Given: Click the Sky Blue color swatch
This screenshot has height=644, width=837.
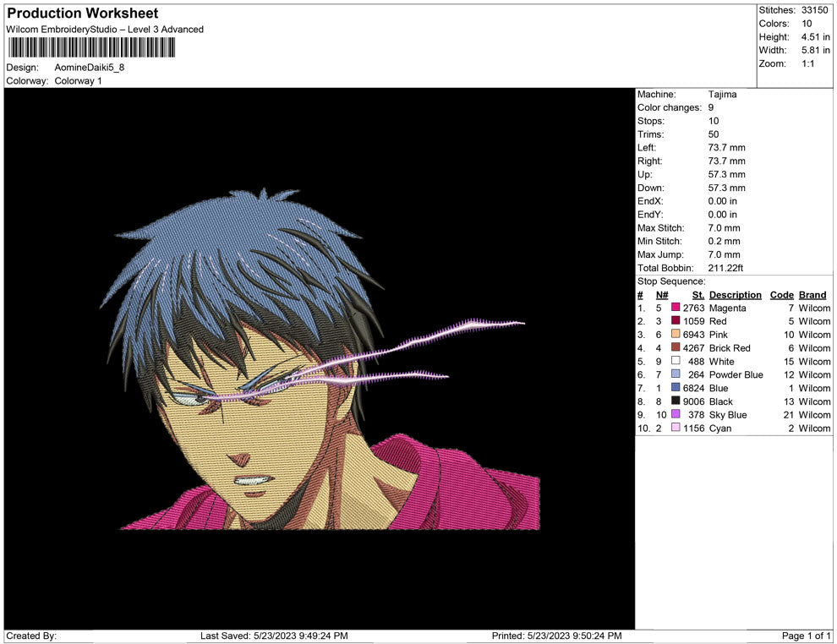Looking at the screenshot, I should [x=676, y=414].
